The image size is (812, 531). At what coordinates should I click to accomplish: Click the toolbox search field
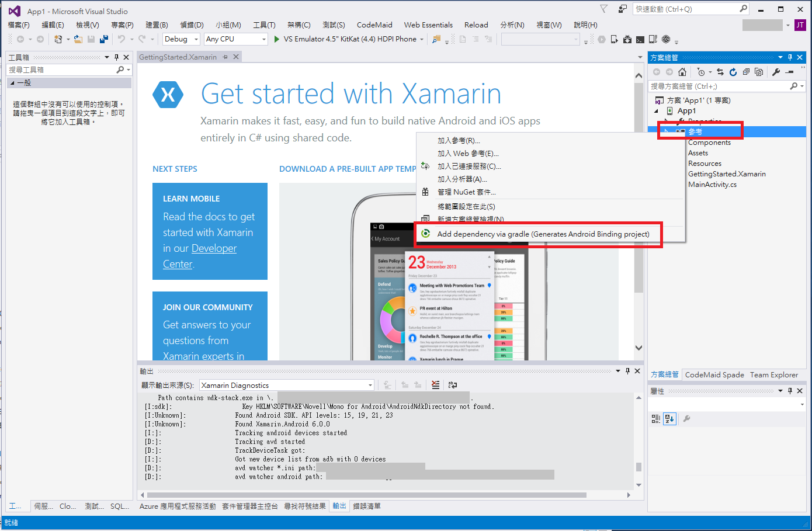coord(69,70)
